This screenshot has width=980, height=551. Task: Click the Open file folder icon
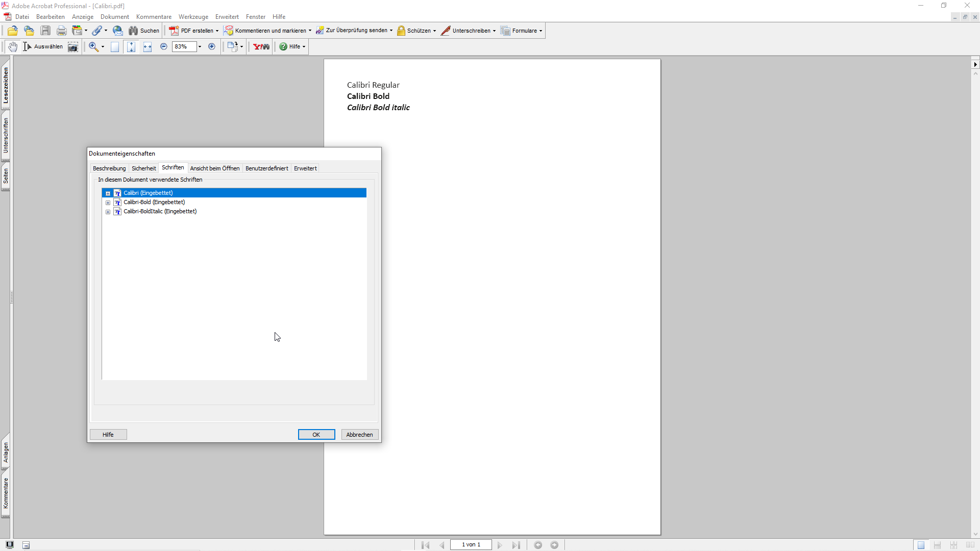[x=13, y=31]
